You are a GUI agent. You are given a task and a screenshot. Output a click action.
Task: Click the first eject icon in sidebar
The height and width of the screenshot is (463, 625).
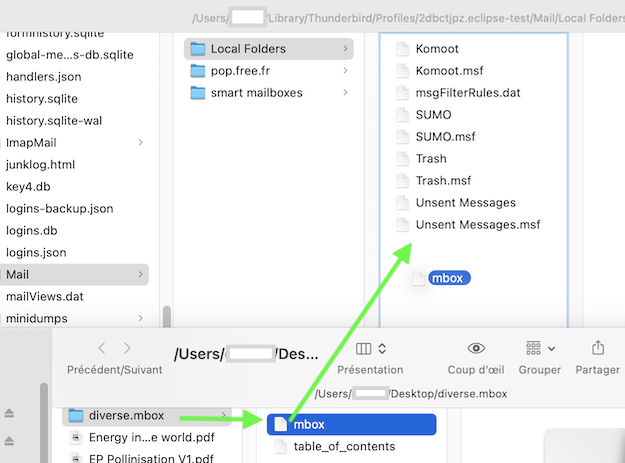point(9,413)
